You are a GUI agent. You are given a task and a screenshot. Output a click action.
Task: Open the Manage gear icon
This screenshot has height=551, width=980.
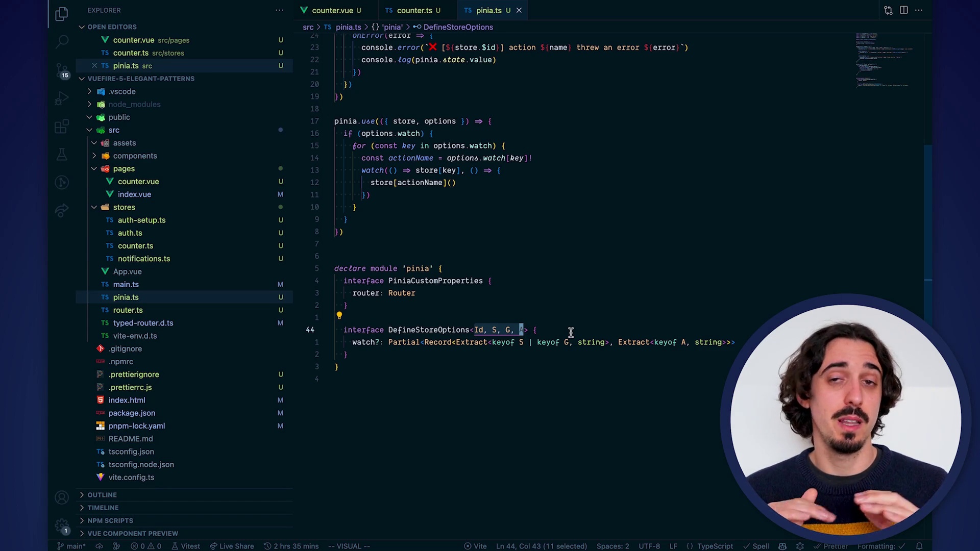62,525
